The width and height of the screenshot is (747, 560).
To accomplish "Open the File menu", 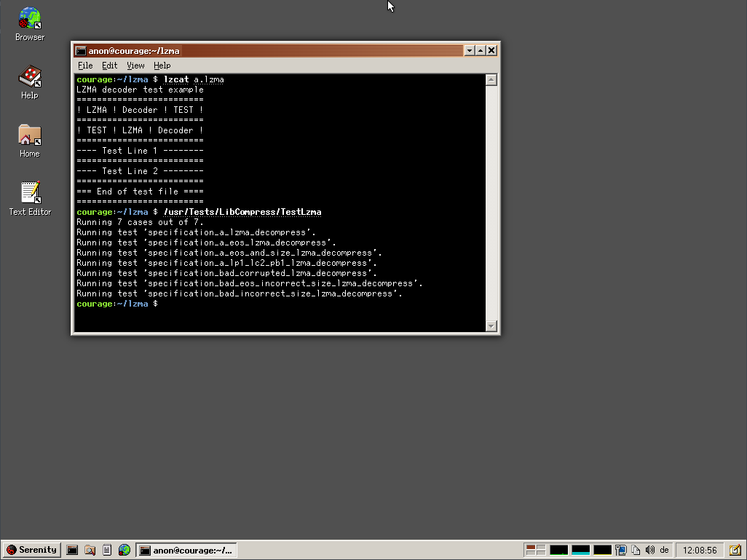I will tap(85, 66).
